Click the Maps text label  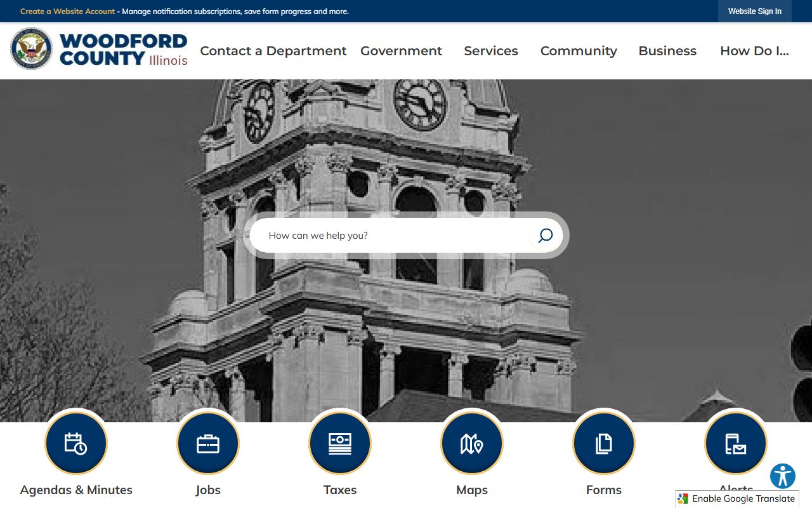pyautogui.click(x=472, y=490)
